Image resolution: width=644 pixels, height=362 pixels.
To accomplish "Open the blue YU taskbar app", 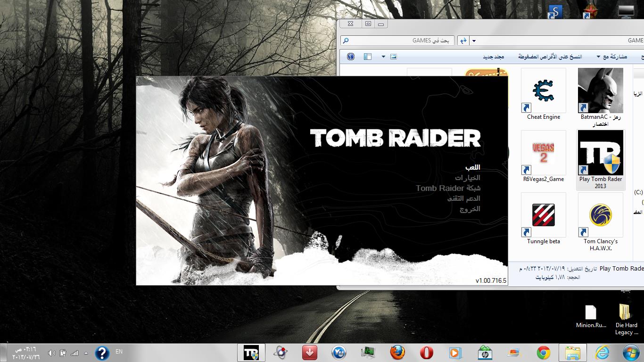I will tap(339, 353).
